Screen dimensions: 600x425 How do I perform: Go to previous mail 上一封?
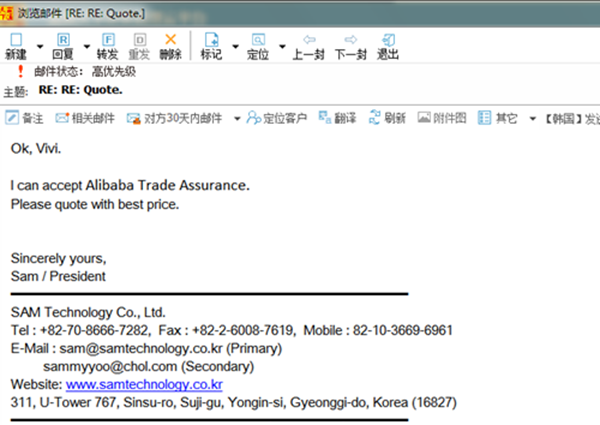308,47
